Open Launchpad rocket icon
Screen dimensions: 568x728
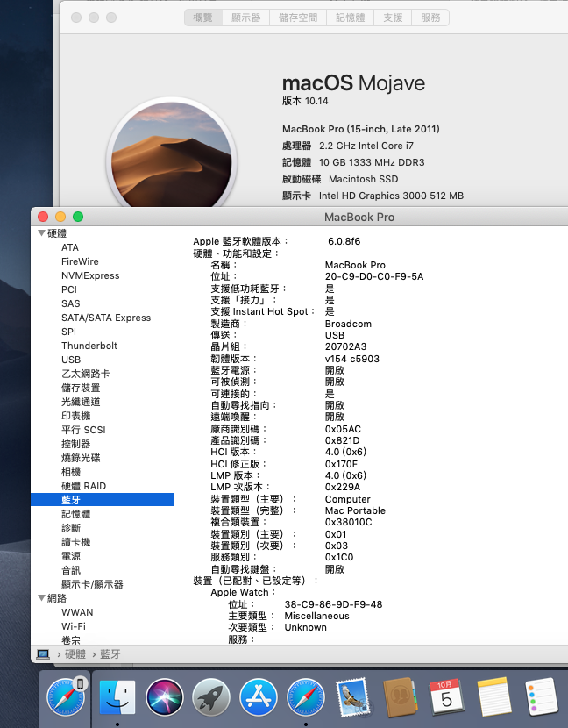click(x=211, y=697)
